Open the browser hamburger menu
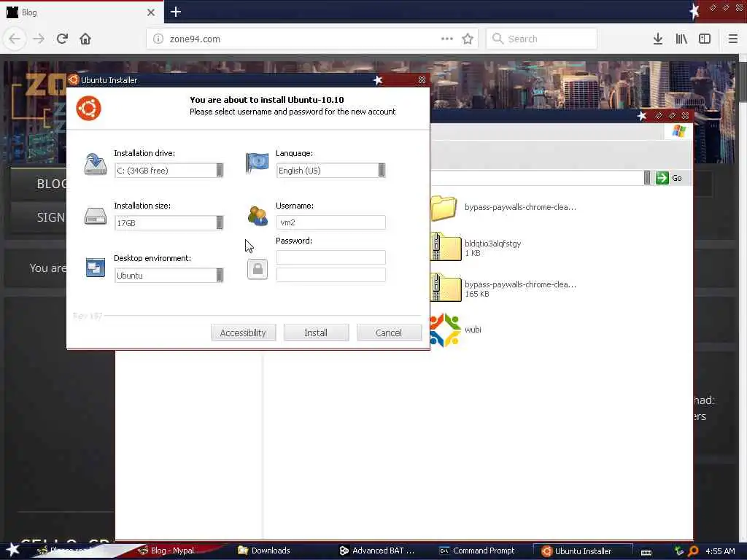 (x=732, y=39)
